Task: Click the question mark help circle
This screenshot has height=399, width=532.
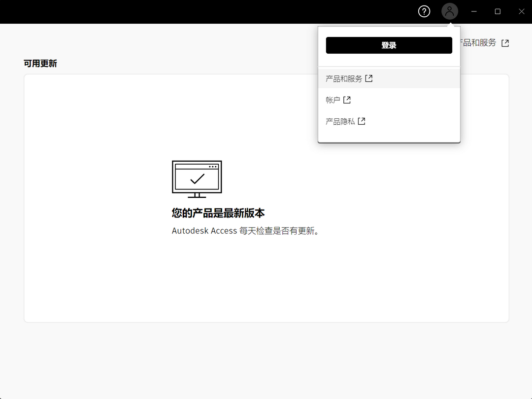Action: pyautogui.click(x=424, y=11)
